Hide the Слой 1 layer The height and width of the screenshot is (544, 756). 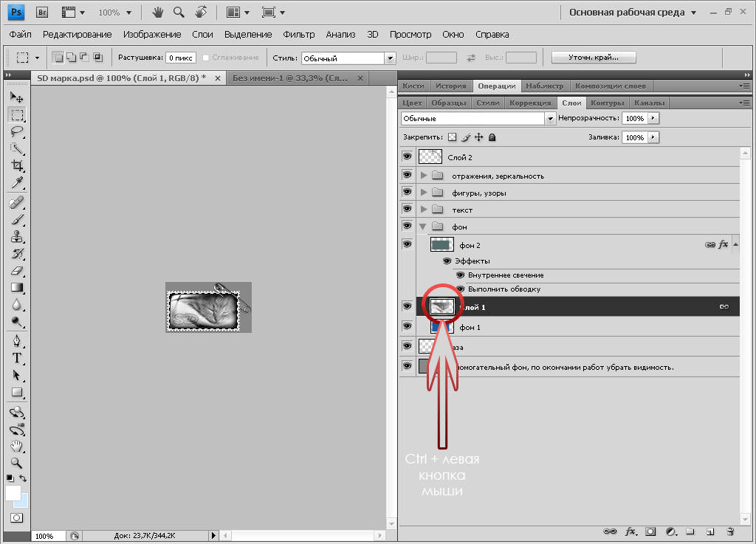[x=408, y=306]
